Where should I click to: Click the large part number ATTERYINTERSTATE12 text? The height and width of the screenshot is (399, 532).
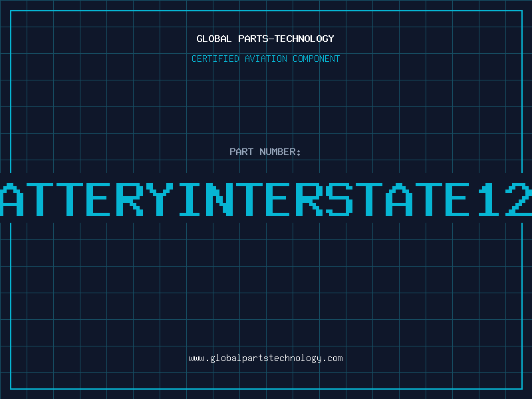click(266, 199)
